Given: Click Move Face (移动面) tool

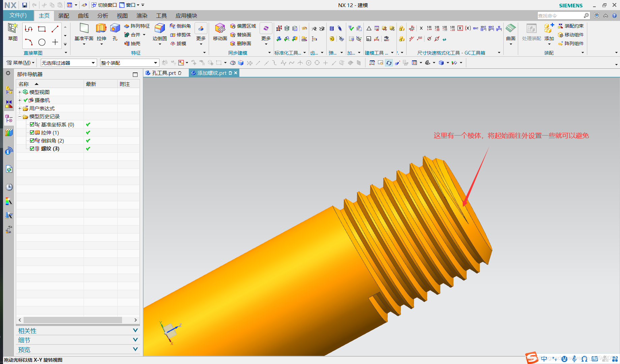Looking at the screenshot, I should (220, 32).
